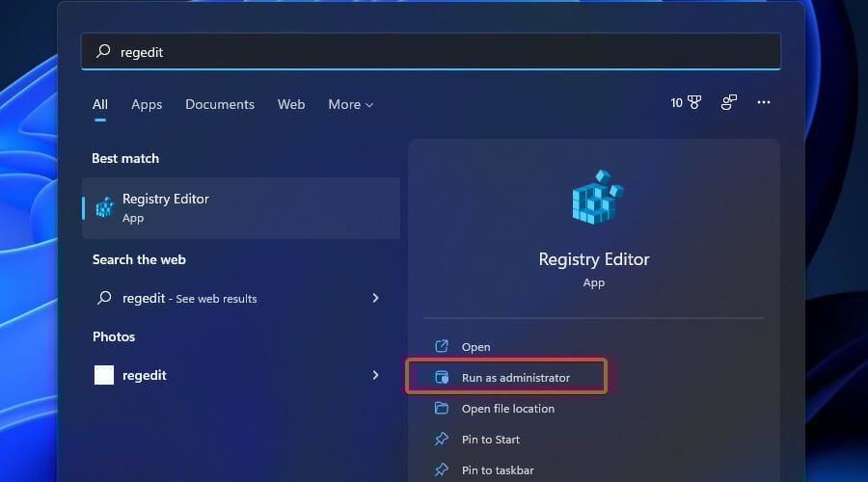The height and width of the screenshot is (482, 868).
Task: Open the rewards points trophy icon
Action: (x=694, y=102)
